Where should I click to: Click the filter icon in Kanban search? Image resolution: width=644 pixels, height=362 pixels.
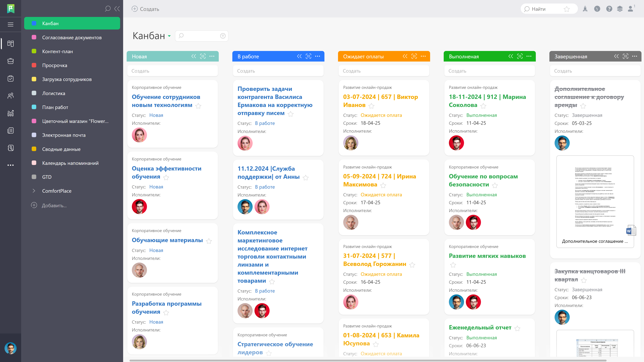click(x=223, y=36)
